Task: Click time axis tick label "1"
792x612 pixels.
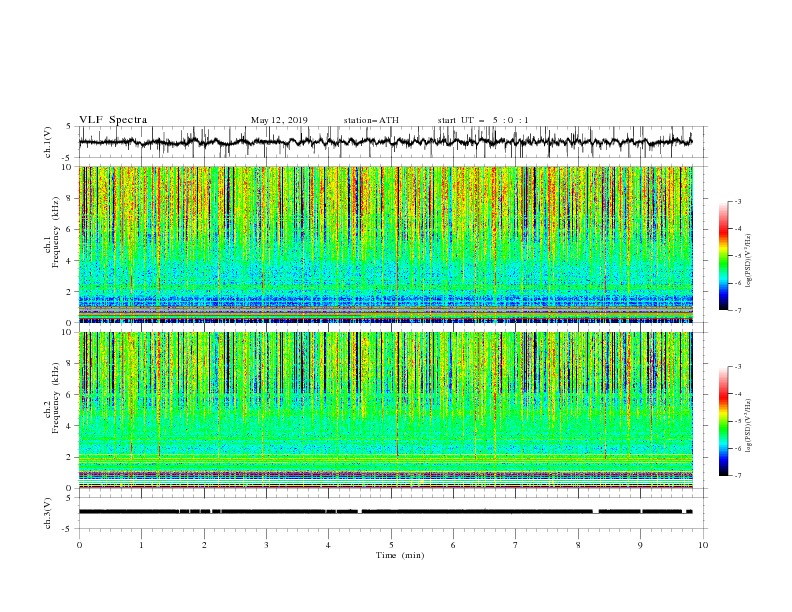Action: [141, 545]
